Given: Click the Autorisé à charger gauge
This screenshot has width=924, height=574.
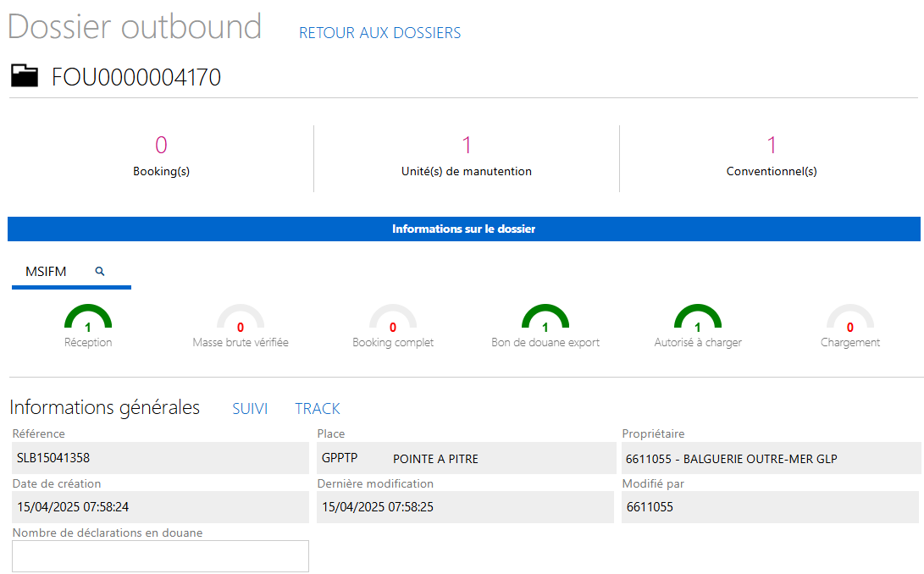Looking at the screenshot, I should coord(698,319).
